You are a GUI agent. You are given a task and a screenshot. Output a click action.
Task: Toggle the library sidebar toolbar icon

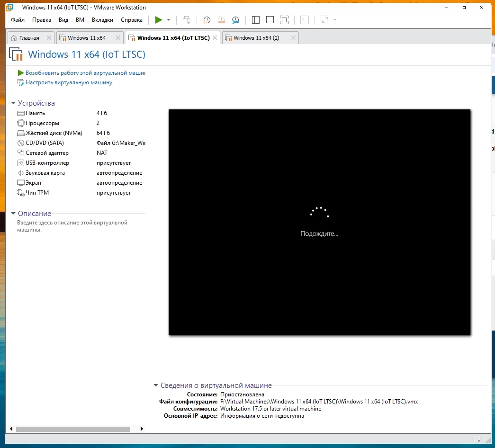[256, 20]
